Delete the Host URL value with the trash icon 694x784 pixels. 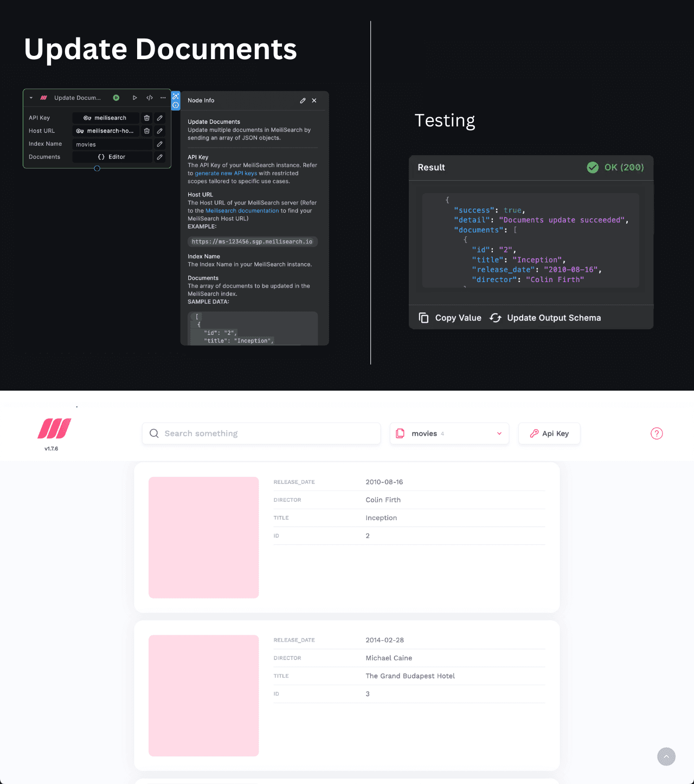[x=147, y=131]
